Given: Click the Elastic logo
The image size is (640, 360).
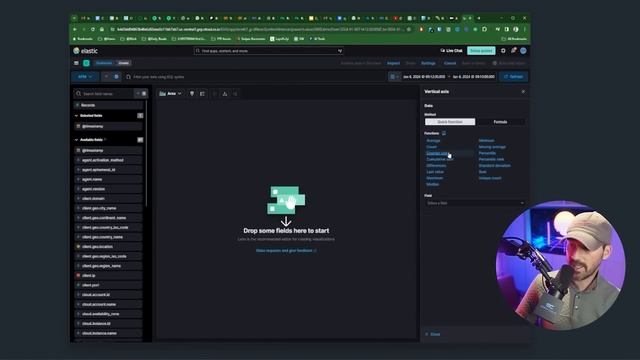Looking at the screenshot, I should (85, 51).
